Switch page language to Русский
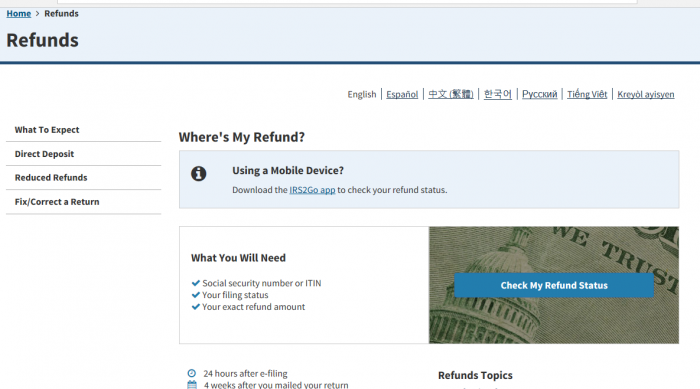The height and width of the screenshot is (389, 700). pos(539,94)
